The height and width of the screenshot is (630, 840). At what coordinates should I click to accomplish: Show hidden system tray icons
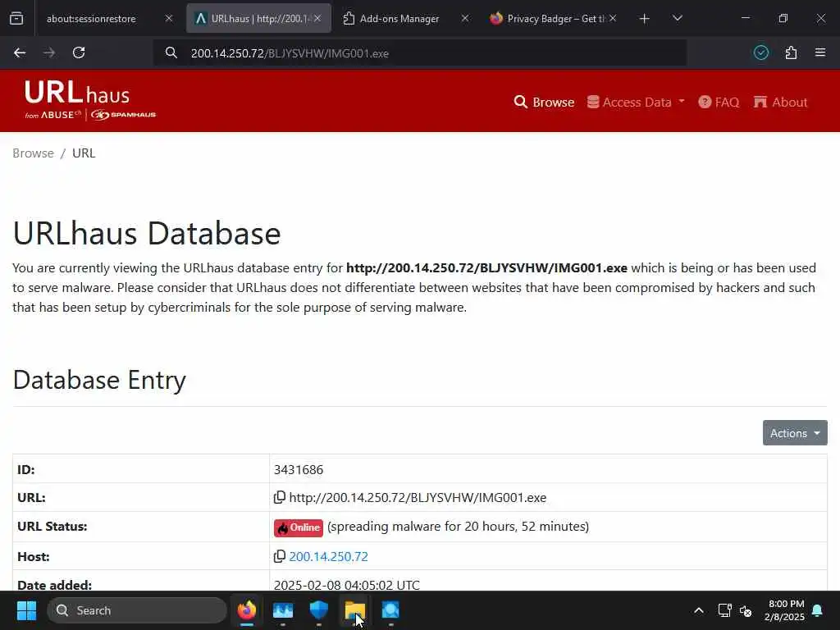point(699,610)
